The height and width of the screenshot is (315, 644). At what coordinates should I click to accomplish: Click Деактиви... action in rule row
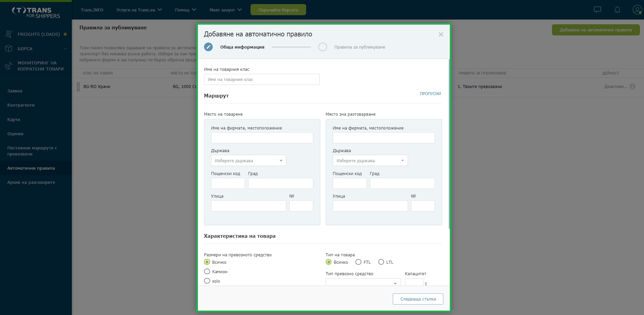click(x=616, y=87)
